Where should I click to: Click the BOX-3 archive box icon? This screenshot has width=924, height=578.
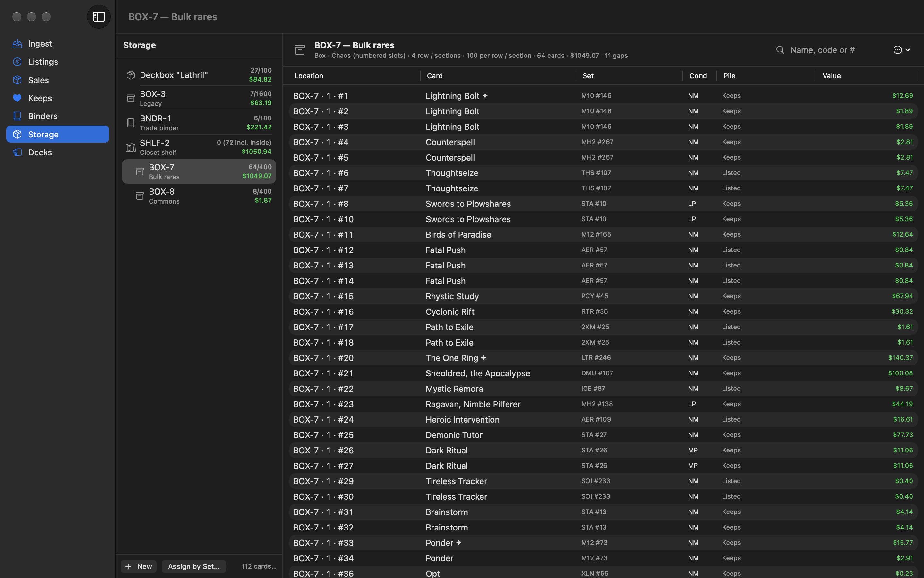[131, 98]
